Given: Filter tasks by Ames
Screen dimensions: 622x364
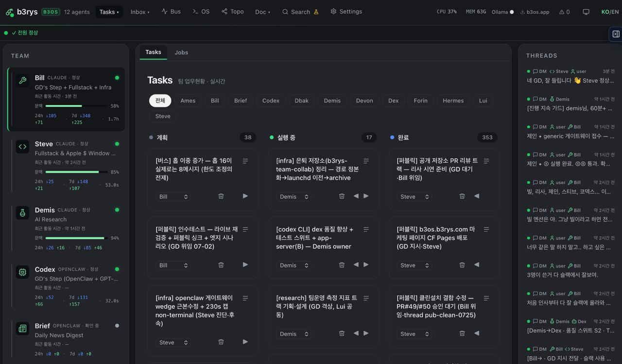Looking at the screenshot, I should (188, 100).
